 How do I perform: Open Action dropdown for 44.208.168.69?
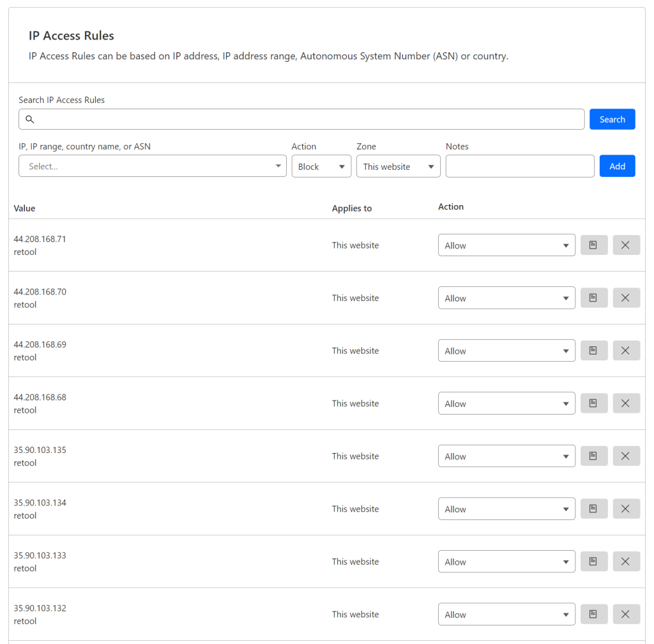[506, 351]
